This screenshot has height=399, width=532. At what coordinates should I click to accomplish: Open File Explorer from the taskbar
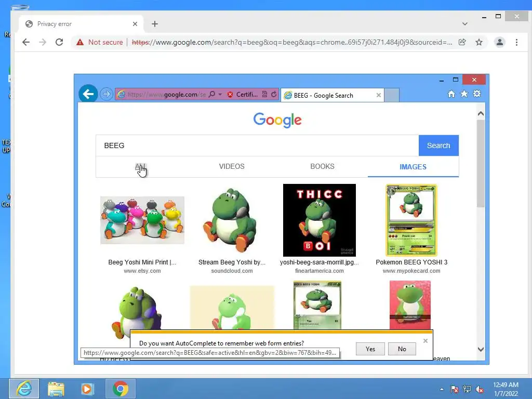(56, 389)
